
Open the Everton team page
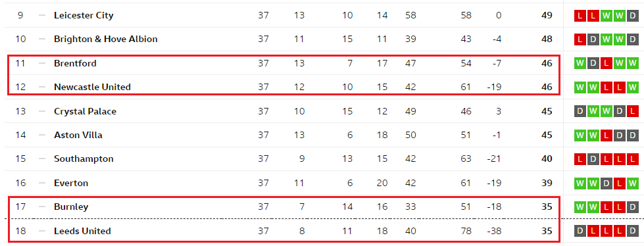tap(71, 183)
